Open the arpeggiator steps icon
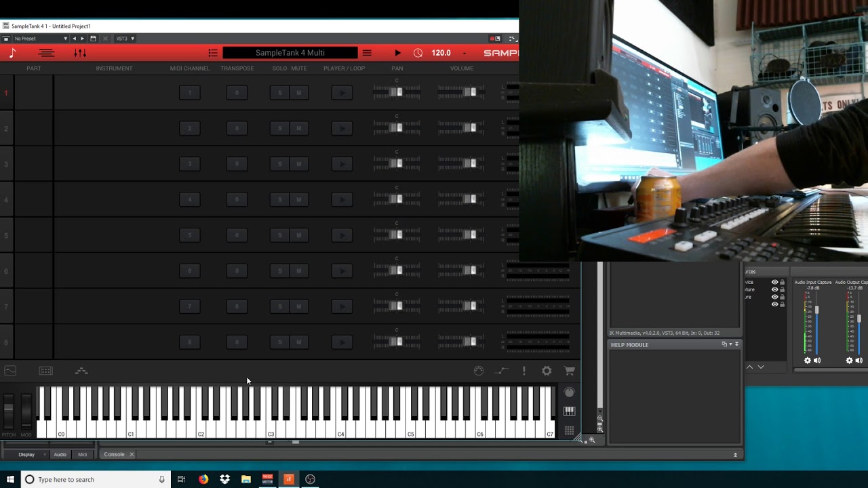 click(81, 371)
